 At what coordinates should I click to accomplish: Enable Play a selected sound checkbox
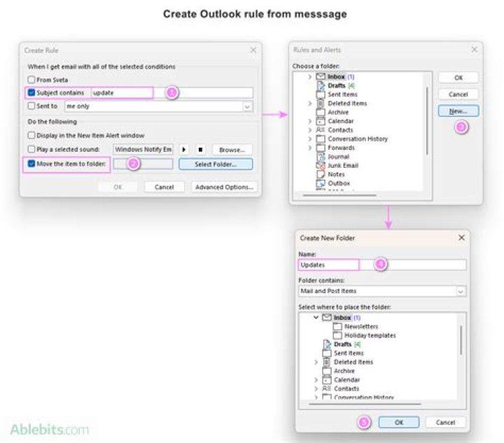[x=31, y=149]
